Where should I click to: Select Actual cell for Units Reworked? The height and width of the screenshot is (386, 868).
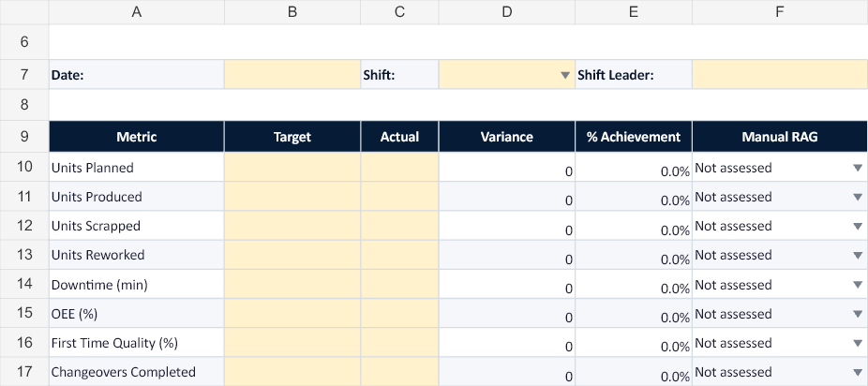pos(399,255)
